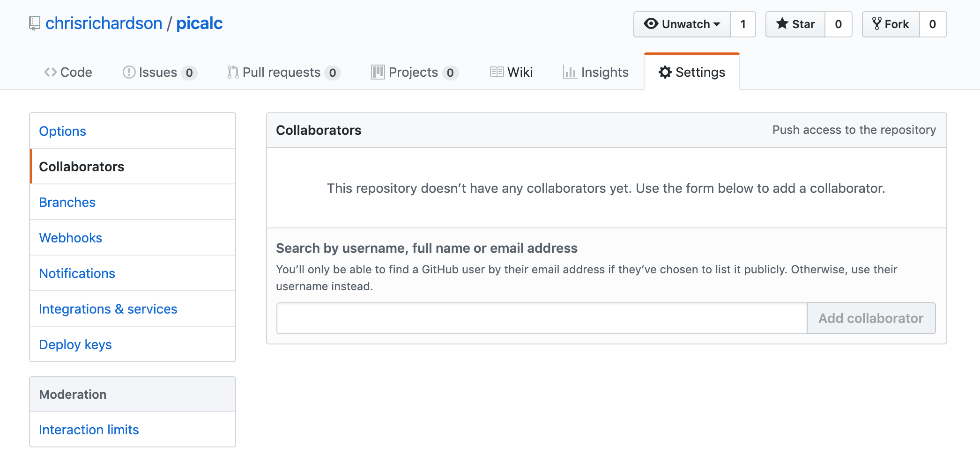This screenshot has height=468, width=980.
Task: Open the chrisrichardson profile link
Action: pyautogui.click(x=104, y=23)
